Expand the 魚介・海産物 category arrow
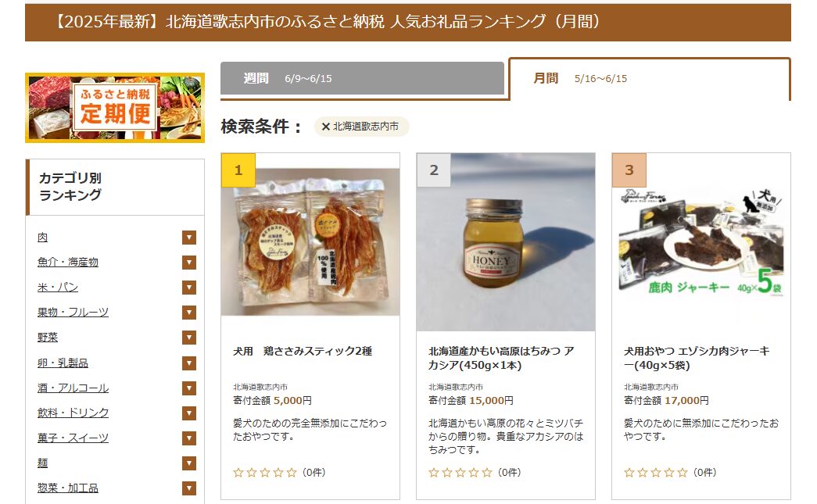The image size is (817, 504). (189, 263)
